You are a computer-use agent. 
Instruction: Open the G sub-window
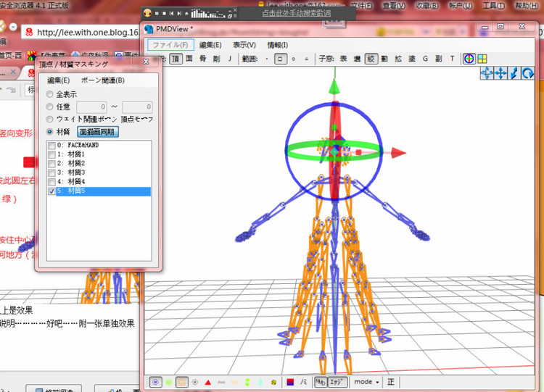425,59
